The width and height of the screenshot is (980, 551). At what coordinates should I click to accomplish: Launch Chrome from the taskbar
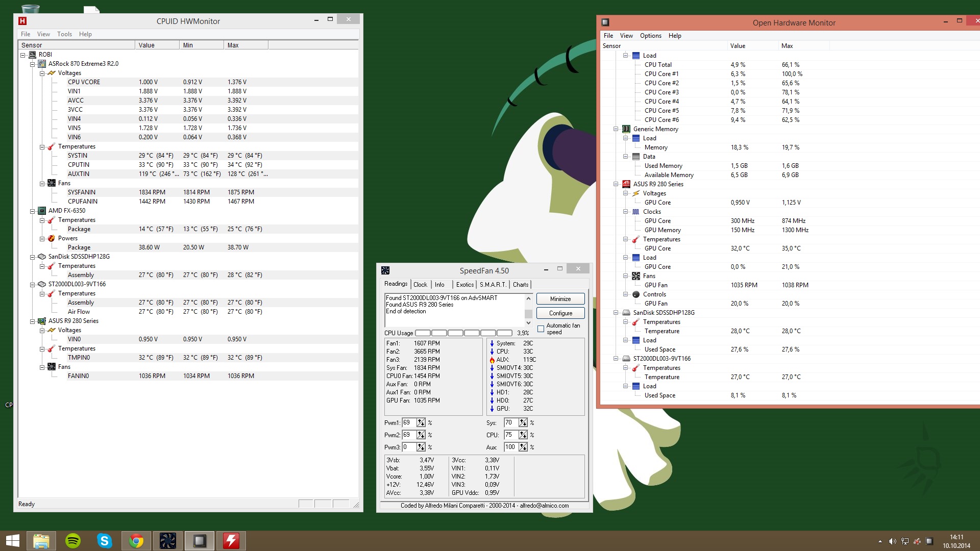click(136, 541)
